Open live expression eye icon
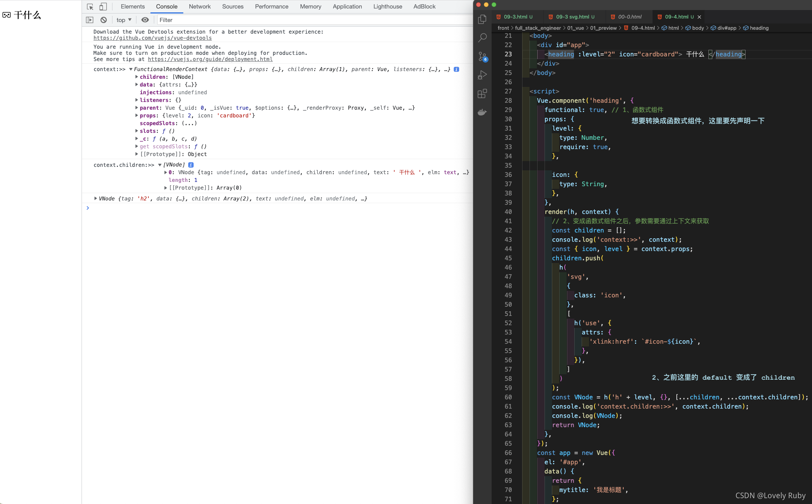The height and width of the screenshot is (504, 812). tap(145, 20)
